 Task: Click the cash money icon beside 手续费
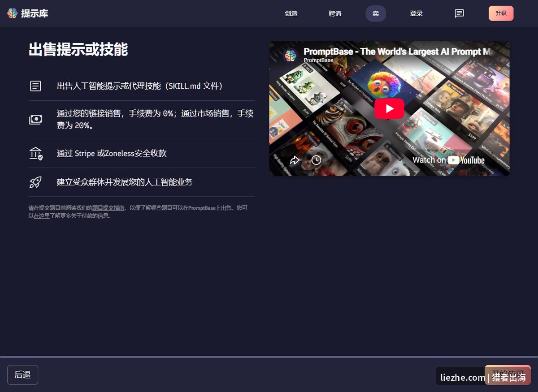[x=36, y=120]
